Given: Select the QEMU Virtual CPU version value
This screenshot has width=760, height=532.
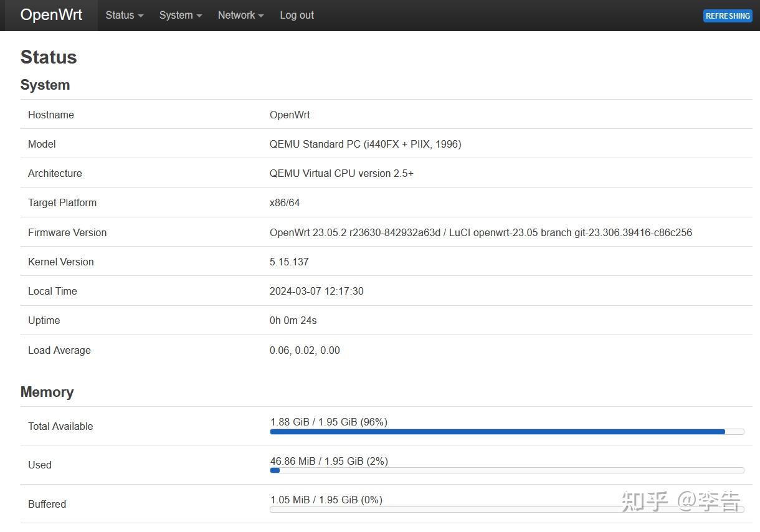Looking at the screenshot, I should tap(341, 173).
